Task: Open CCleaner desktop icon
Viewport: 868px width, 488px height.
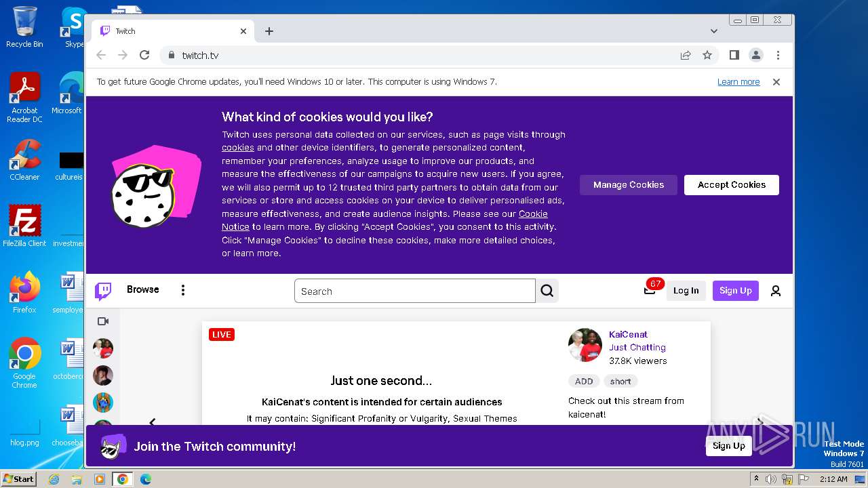Action: tap(24, 160)
